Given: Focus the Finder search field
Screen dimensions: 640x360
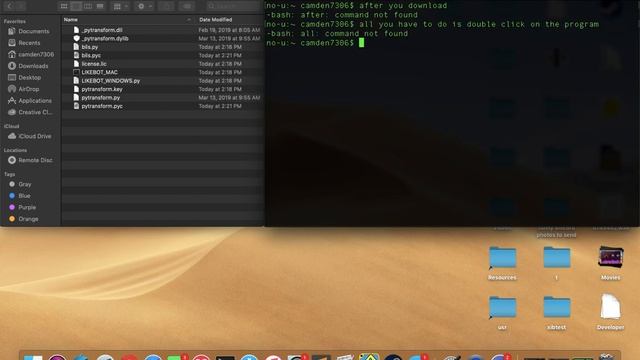Looking at the screenshot, I should point(233,6).
